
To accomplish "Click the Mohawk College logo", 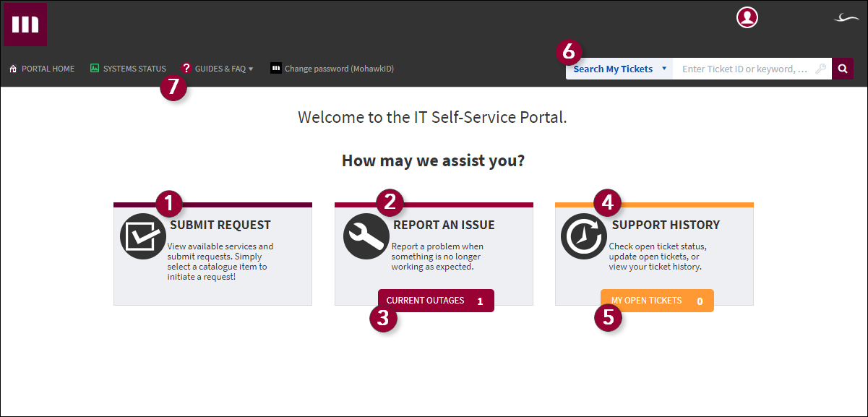I will coord(25,24).
